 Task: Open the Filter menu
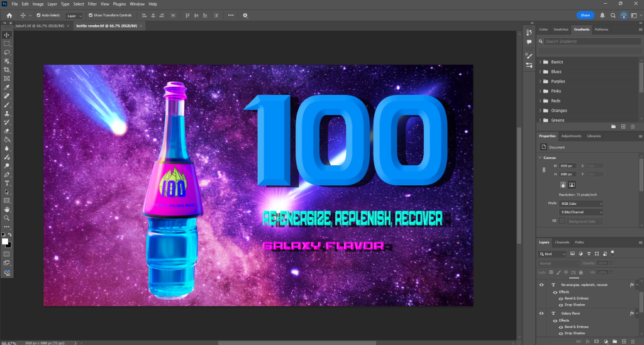[x=92, y=4]
